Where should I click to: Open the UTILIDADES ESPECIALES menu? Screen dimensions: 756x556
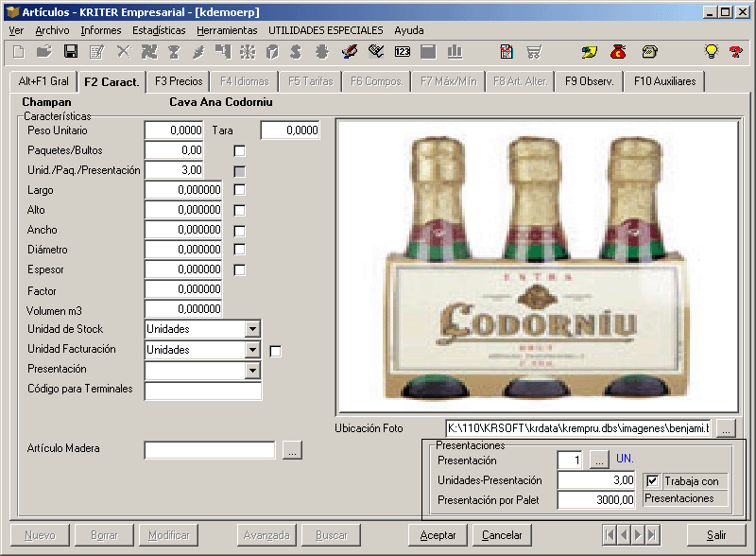coord(325,30)
